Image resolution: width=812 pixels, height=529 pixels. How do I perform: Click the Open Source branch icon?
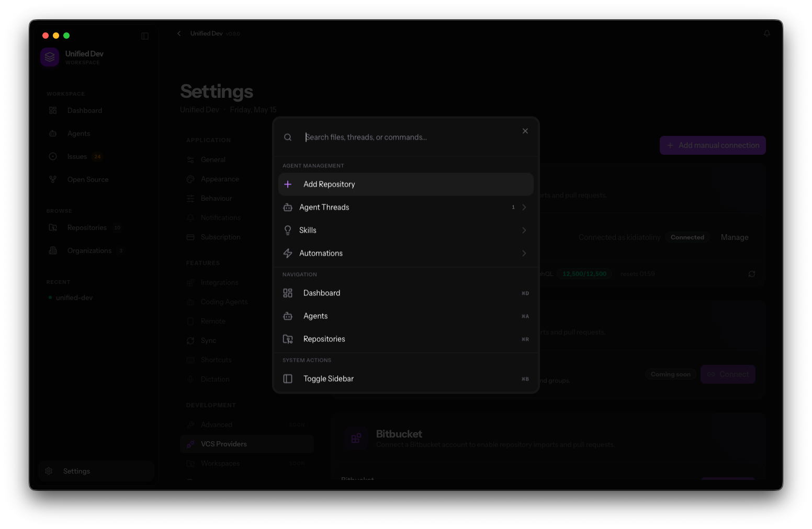click(53, 180)
